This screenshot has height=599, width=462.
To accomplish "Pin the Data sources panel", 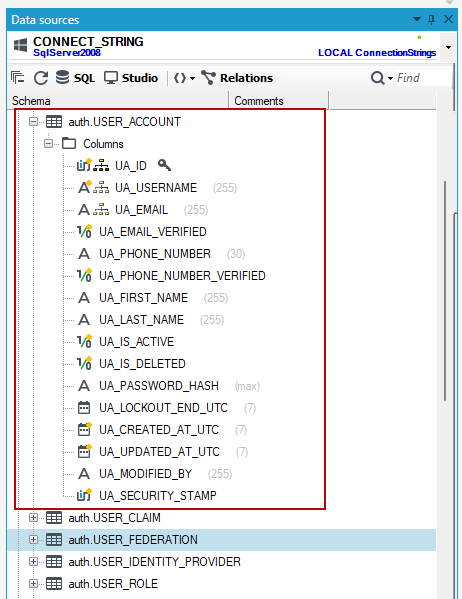I will pyautogui.click(x=432, y=19).
